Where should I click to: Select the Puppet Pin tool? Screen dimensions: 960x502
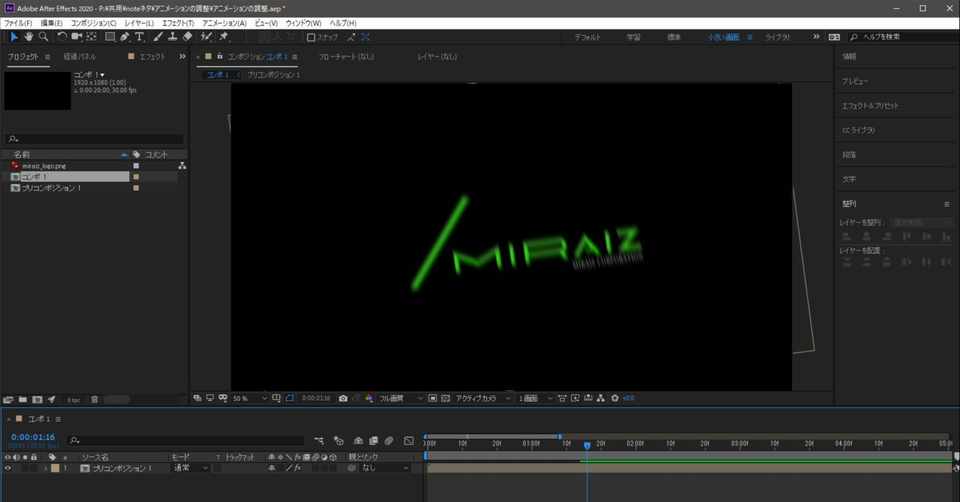pyautogui.click(x=223, y=37)
